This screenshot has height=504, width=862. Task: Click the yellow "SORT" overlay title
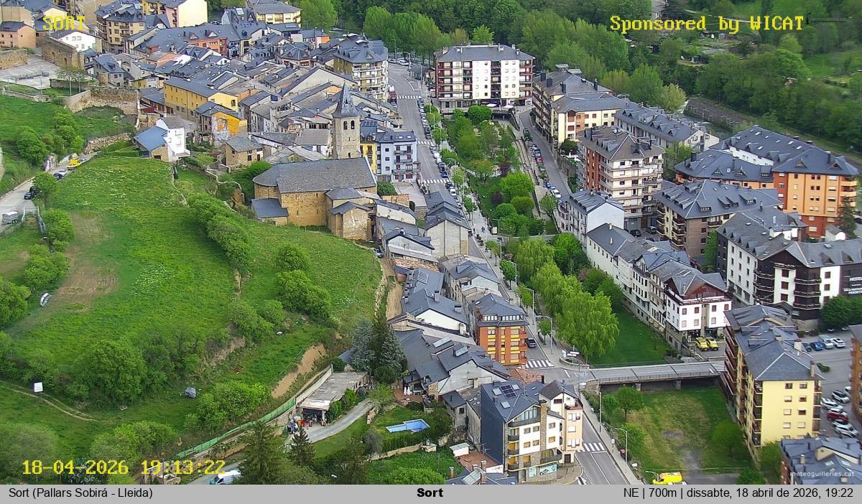coord(64,23)
